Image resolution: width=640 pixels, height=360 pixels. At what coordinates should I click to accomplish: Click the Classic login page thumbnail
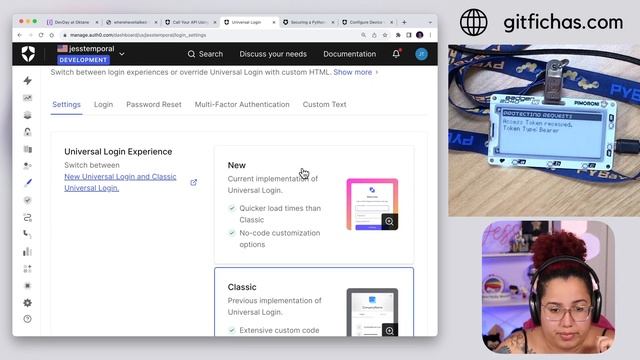372,312
